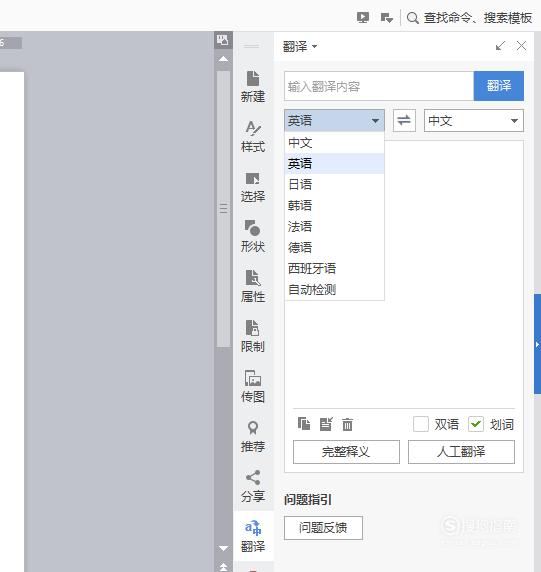Click the scrollbar down arrow
Screen dimensions: 541x572
pos(223,548)
